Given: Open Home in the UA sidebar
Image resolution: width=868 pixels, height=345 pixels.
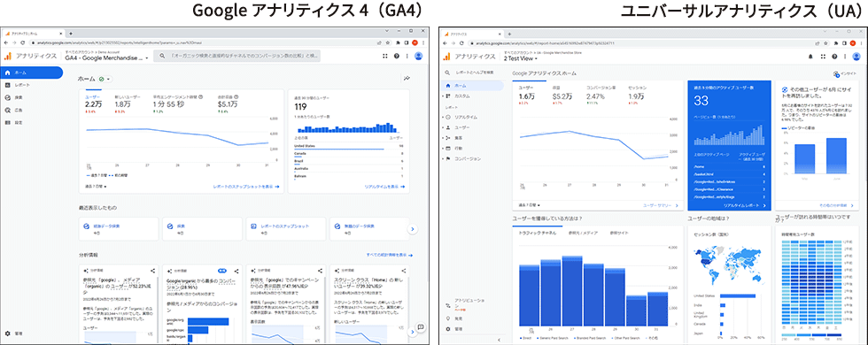Looking at the screenshot, I should click(x=473, y=86).
